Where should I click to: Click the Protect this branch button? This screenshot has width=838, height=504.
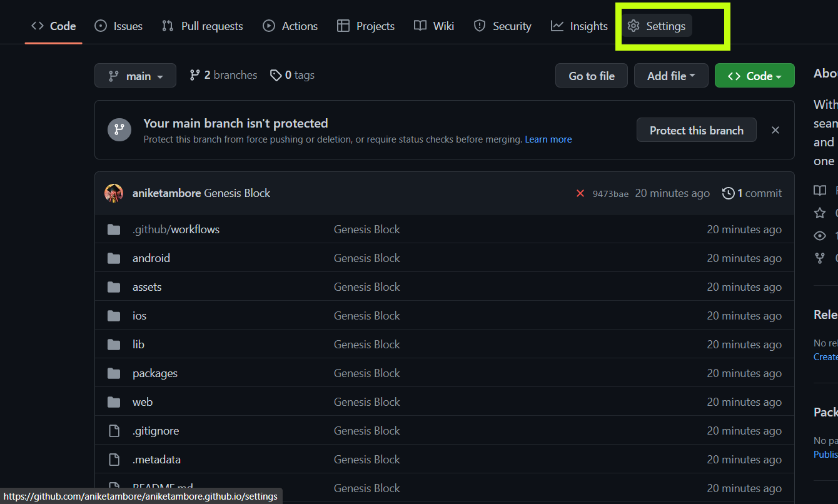pyautogui.click(x=697, y=130)
